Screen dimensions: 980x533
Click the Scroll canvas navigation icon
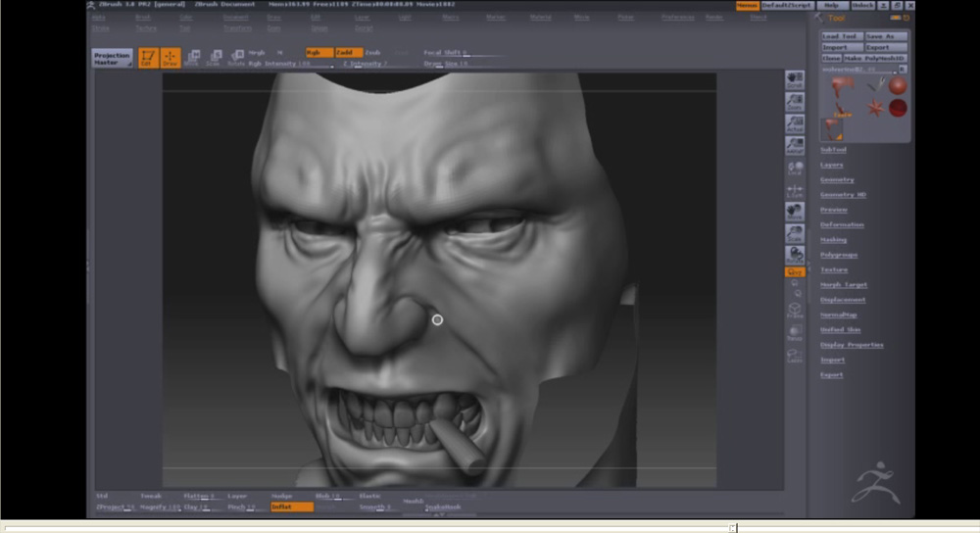[795, 79]
